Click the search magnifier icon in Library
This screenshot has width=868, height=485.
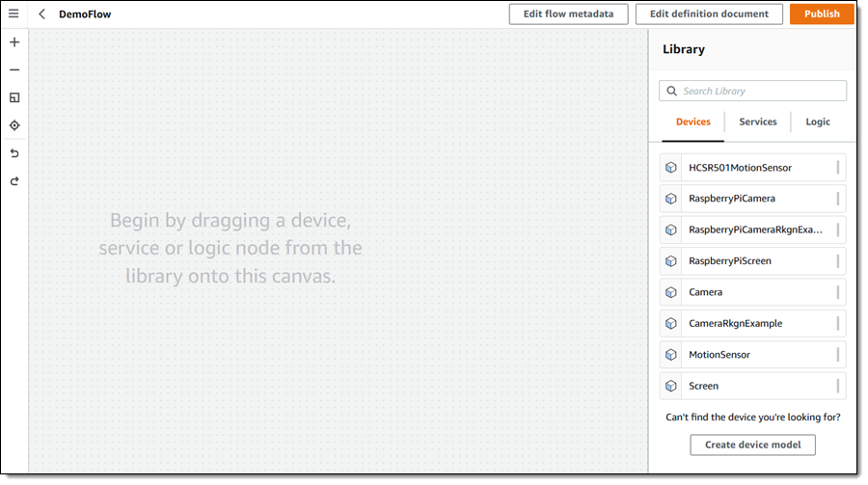pos(671,92)
